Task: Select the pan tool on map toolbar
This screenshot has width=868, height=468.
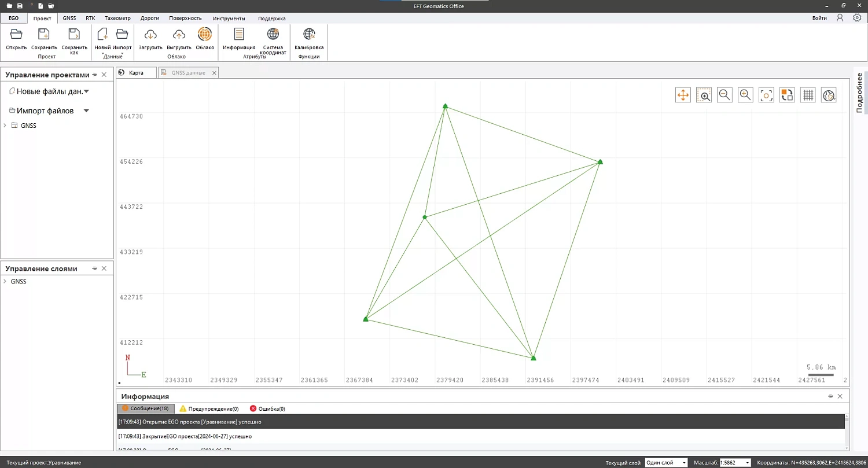Action: pyautogui.click(x=683, y=95)
